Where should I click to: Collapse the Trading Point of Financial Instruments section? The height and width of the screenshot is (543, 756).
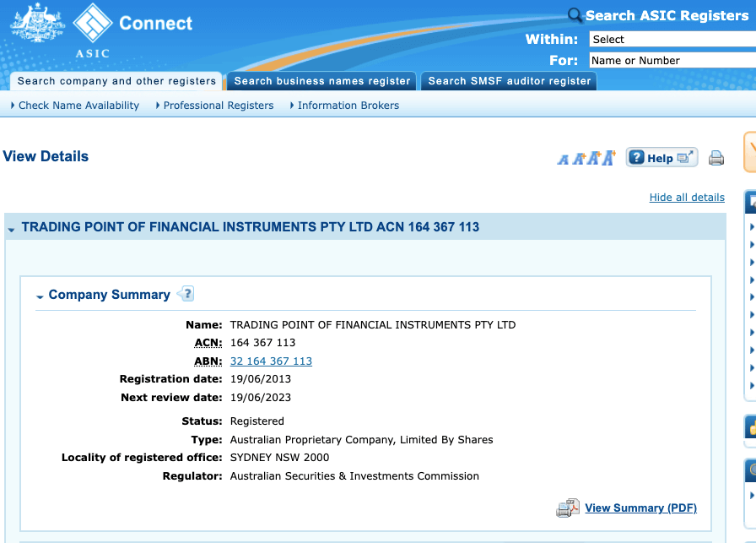(x=11, y=229)
